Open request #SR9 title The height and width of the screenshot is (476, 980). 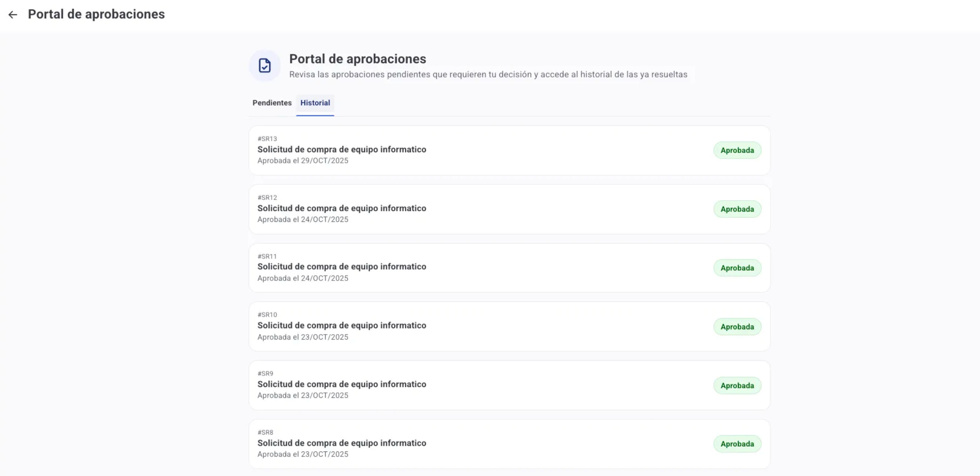point(341,384)
